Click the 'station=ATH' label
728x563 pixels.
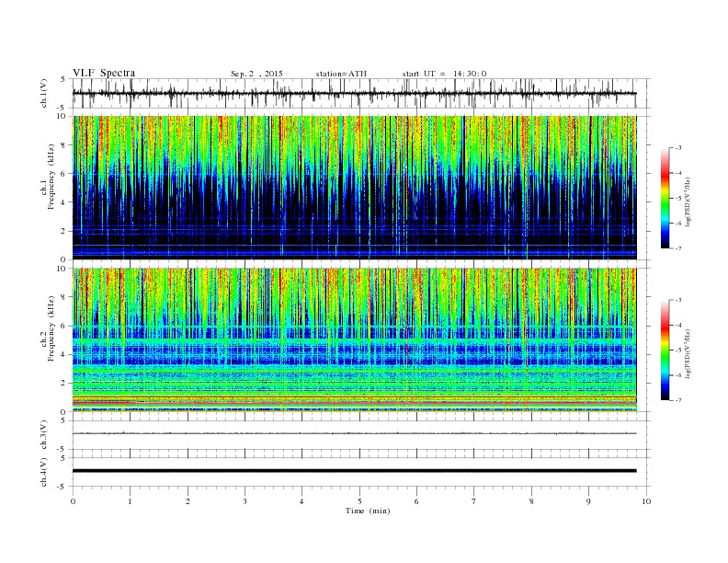pos(341,74)
